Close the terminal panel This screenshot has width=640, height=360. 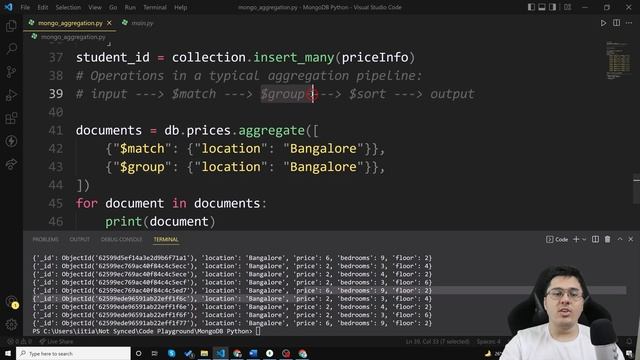click(631, 239)
